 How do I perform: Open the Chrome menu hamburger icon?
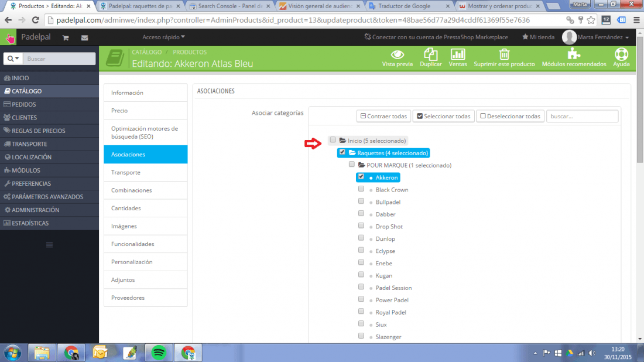[636, 20]
